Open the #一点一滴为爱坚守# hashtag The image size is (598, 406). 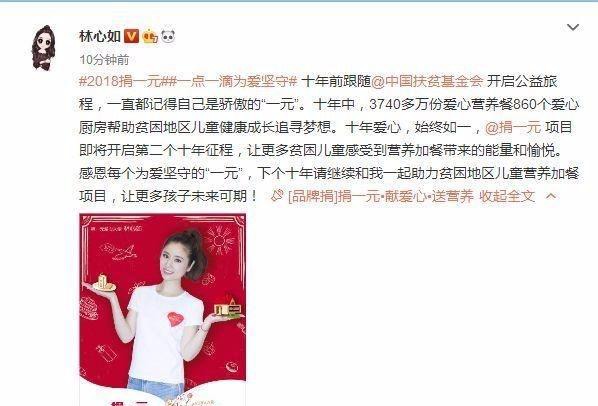tap(232, 82)
